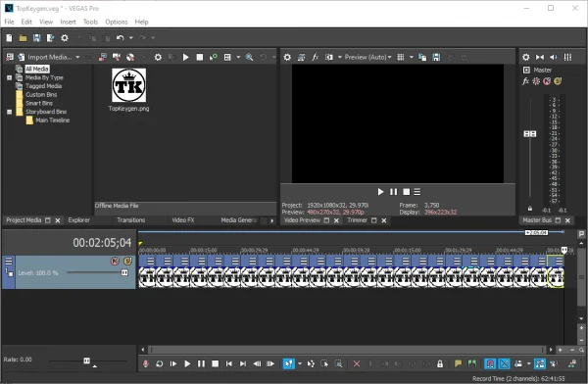588x384 pixels.
Task: Click the Record button in transport bar
Action: 146,363
